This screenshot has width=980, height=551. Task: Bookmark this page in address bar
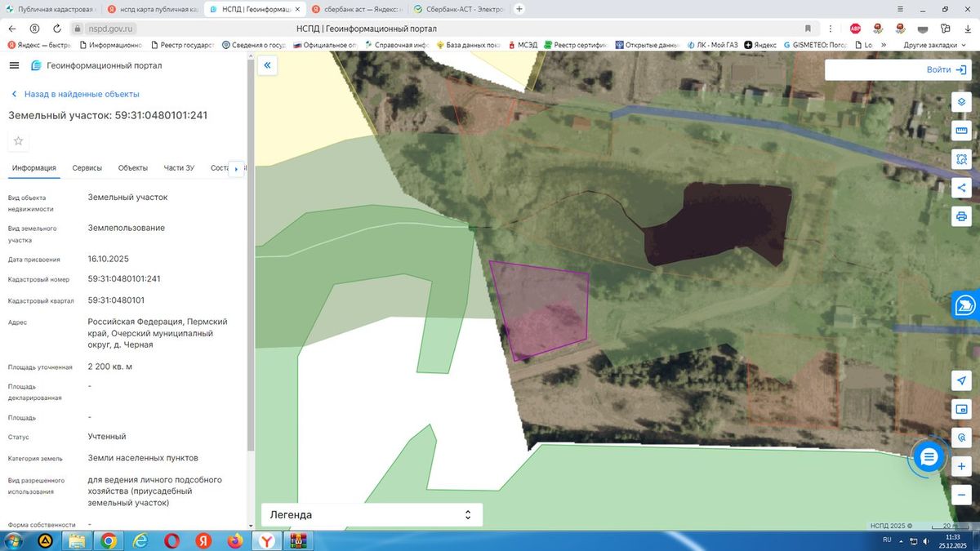click(807, 28)
